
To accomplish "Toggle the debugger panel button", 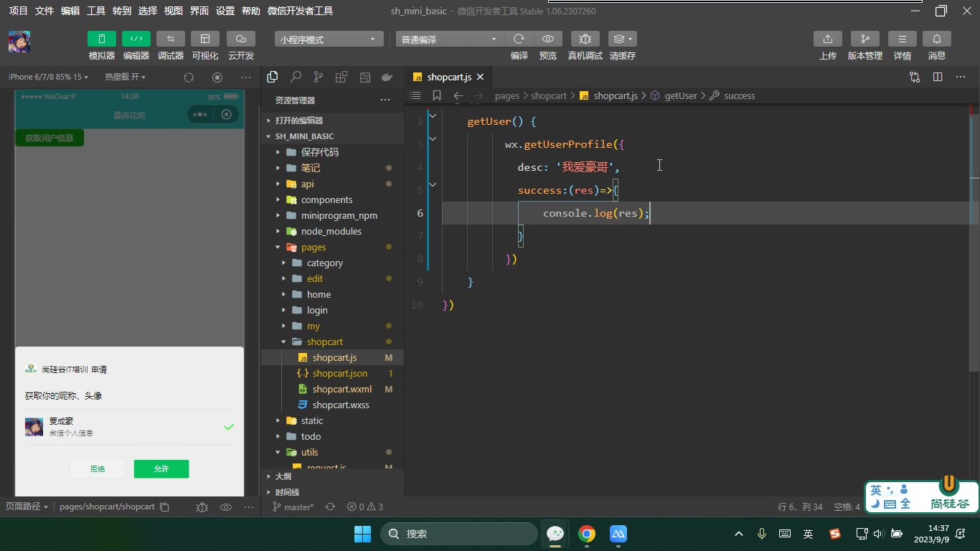I will click(171, 39).
